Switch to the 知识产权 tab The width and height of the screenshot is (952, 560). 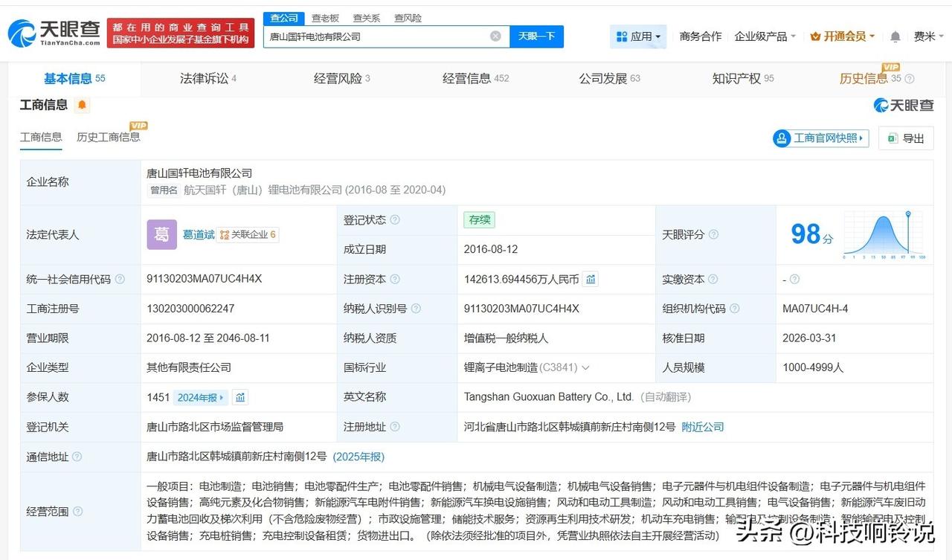pyautogui.click(x=743, y=79)
